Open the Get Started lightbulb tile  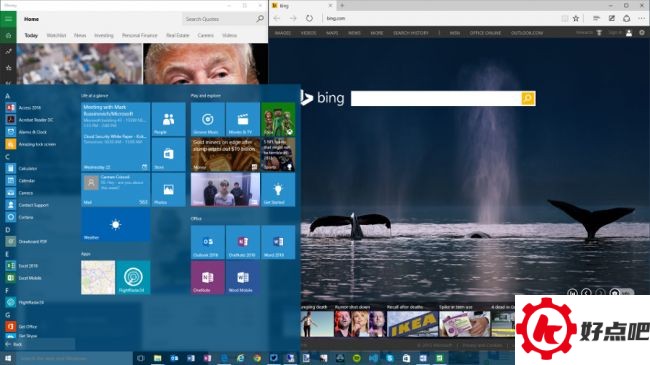(278, 190)
